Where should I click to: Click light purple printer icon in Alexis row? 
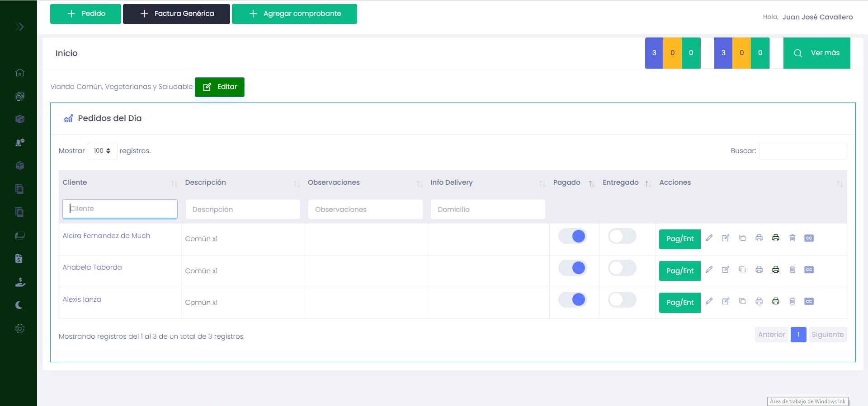click(759, 301)
